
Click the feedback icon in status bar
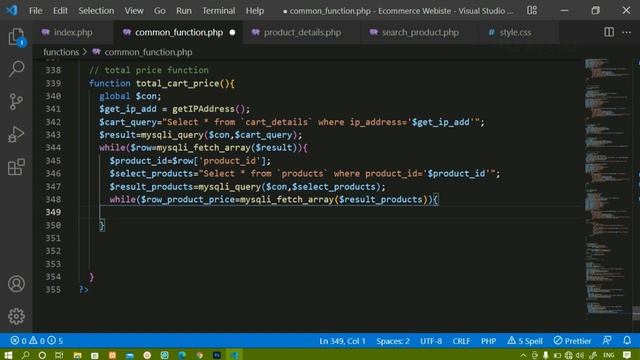point(607,340)
